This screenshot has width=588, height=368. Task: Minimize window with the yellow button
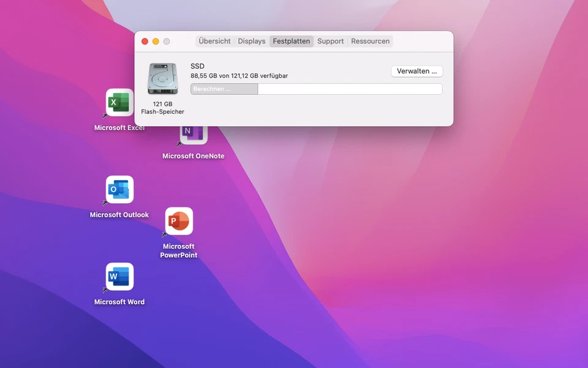[156, 41]
